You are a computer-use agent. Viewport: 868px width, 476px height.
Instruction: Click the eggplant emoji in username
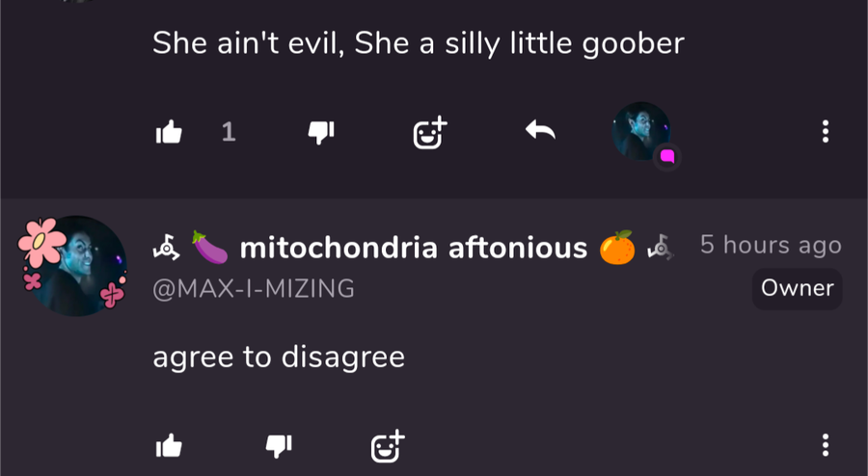coord(210,247)
